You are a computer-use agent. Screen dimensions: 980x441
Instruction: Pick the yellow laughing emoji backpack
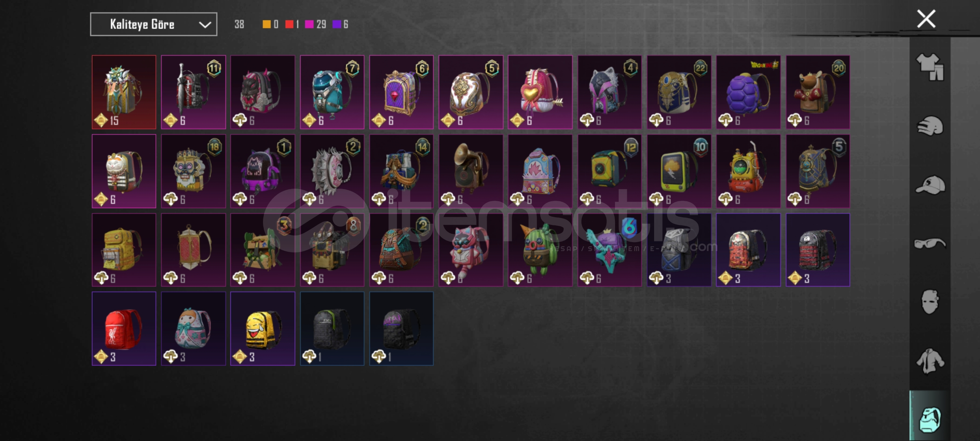[263, 328]
